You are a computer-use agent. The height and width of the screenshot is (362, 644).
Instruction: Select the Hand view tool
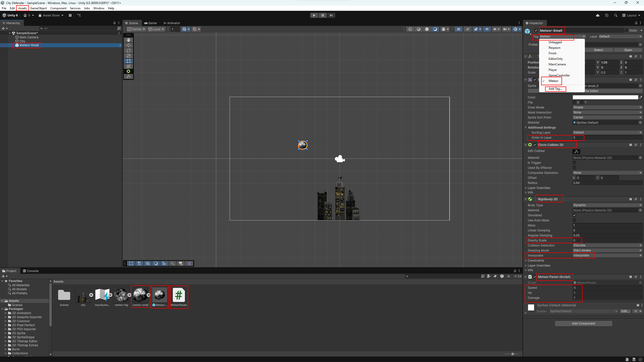pos(128,40)
